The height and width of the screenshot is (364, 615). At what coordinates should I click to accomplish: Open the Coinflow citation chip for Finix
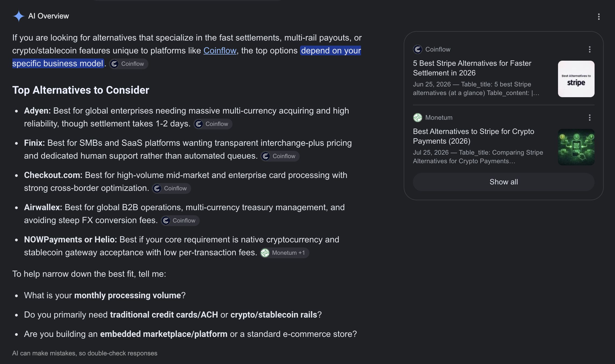pos(280,156)
